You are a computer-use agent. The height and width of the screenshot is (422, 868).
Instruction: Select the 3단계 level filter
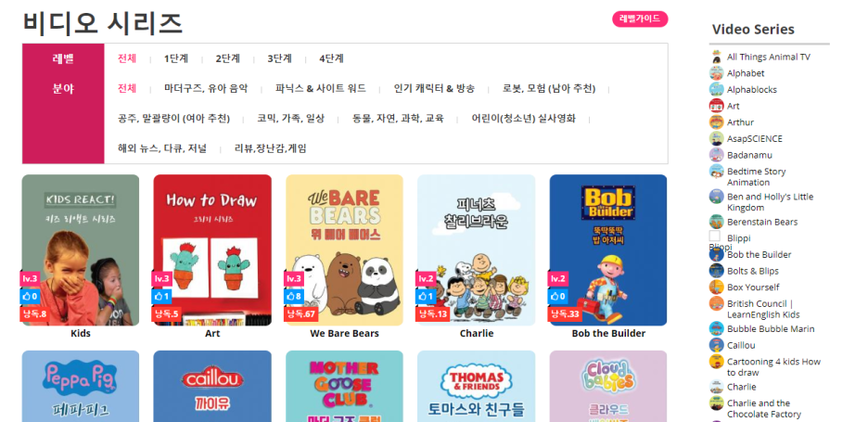click(279, 58)
